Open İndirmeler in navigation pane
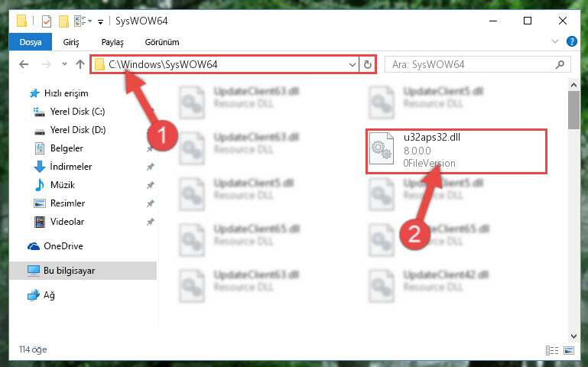This screenshot has height=367, width=588. point(71,167)
